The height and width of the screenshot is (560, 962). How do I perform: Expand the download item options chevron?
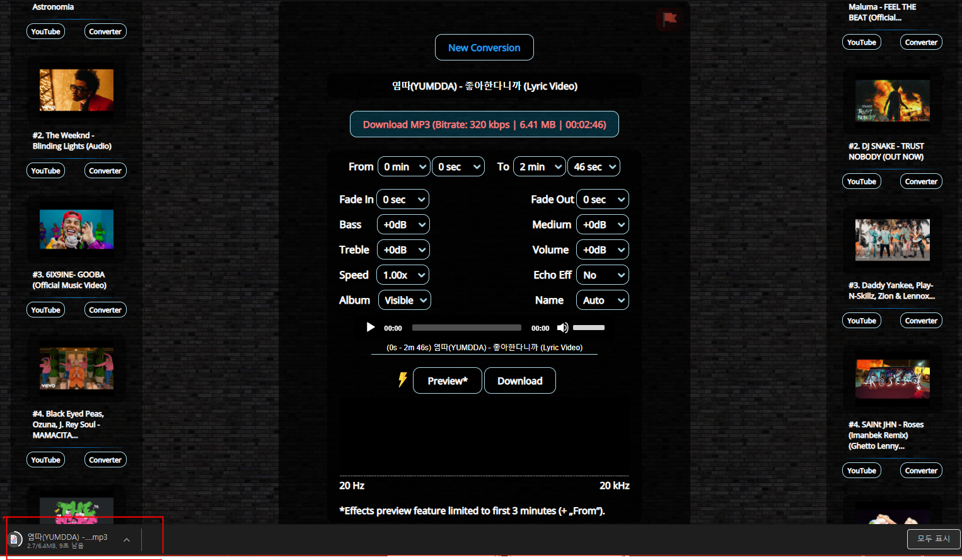[x=127, y=540]
